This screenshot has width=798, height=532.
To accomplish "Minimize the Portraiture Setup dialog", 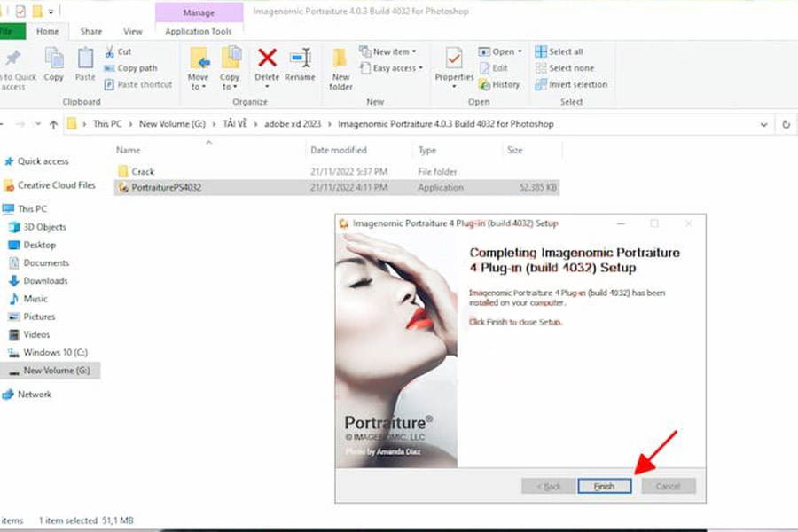I will pos(621,223).
